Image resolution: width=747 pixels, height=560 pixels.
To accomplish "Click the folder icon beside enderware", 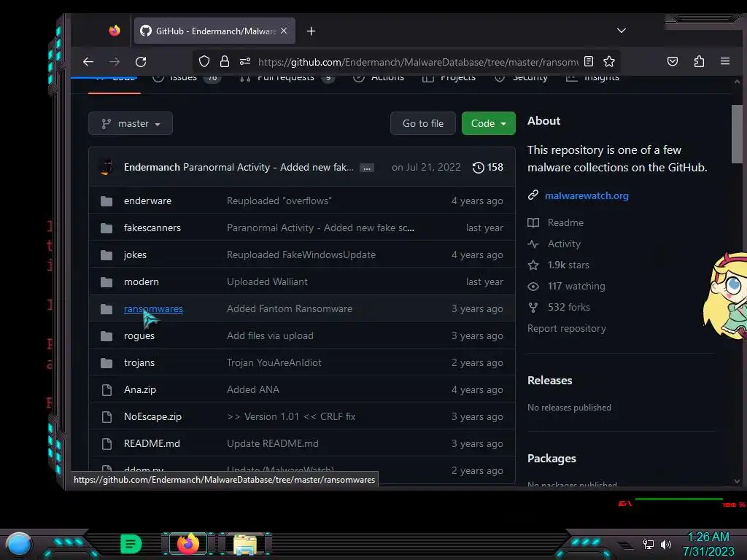I will (x=107, y=201).
